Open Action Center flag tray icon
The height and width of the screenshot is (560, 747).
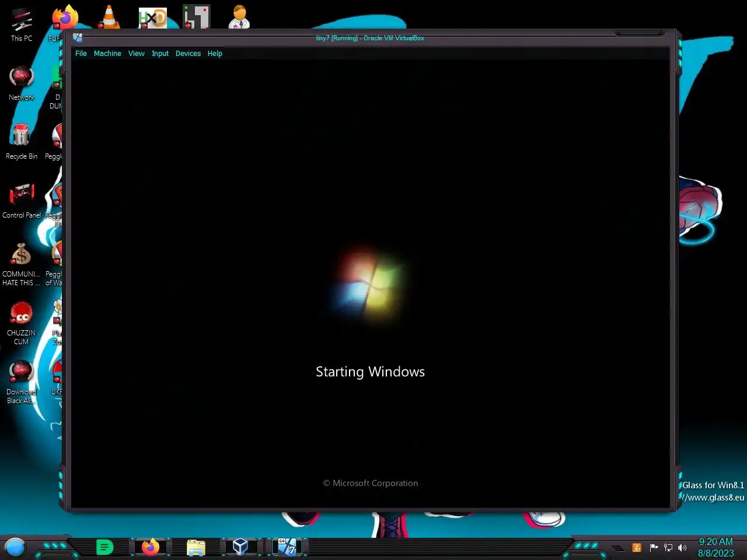click(654, 547)
